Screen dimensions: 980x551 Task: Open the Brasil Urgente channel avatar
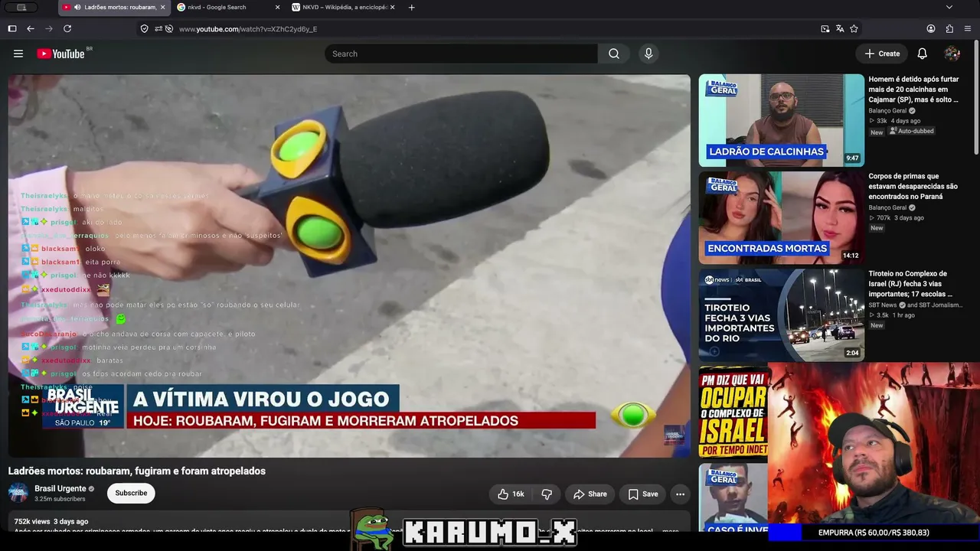coord(18,494)
